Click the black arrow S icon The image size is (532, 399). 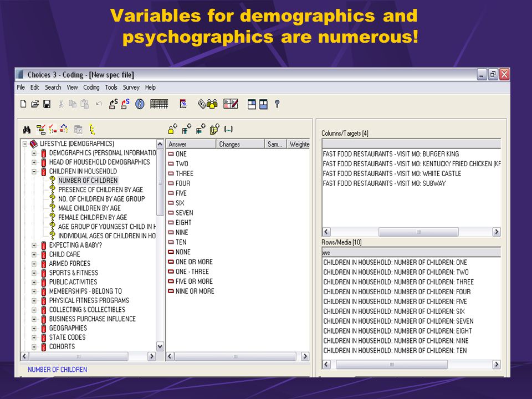[113, 104]
